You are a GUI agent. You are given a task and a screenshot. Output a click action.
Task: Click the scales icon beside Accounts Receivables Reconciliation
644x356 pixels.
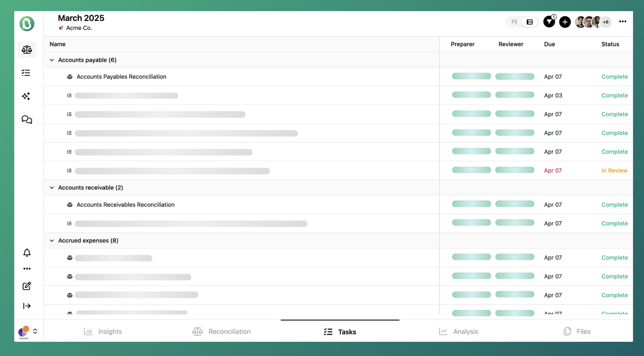click(x=70, y=205)
